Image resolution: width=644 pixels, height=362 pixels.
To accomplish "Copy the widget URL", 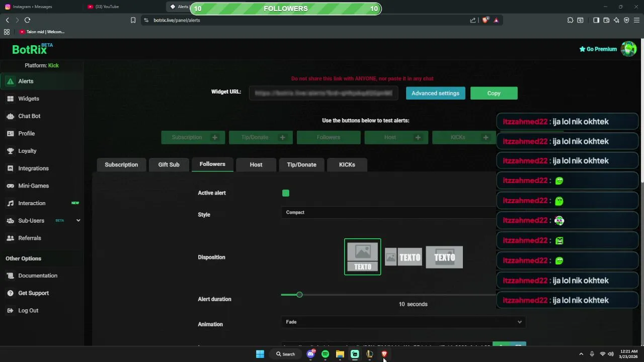I will coord(494,93).
